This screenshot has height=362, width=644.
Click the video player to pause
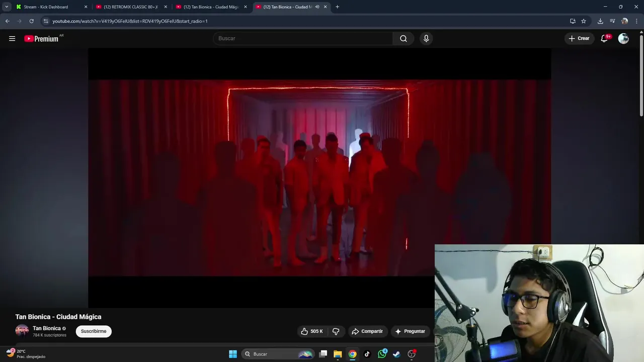(319, 177)
